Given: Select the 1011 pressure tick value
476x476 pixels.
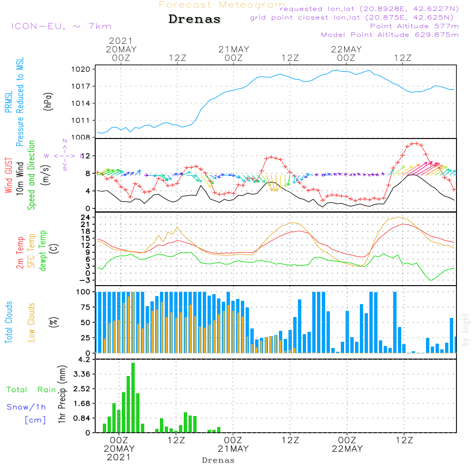Looking at the screenshot, I should 81,120.
